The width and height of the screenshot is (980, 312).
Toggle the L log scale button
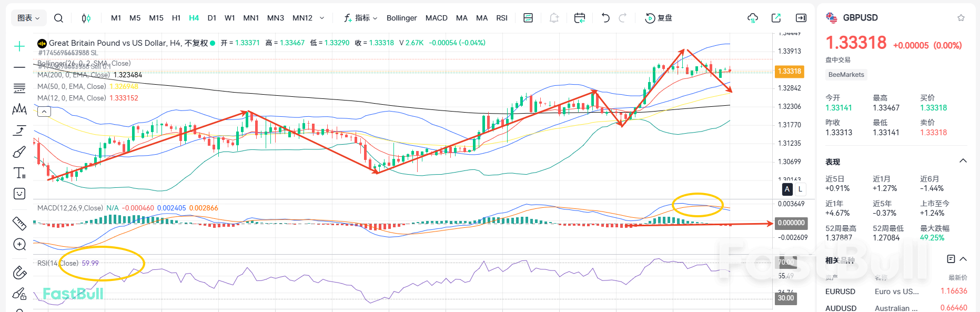coord(800,189)
